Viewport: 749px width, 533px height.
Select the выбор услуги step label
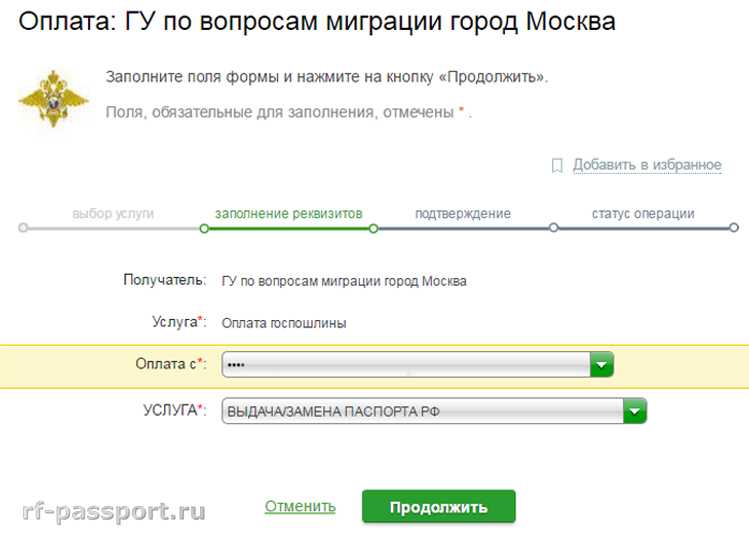(x=113, y=213)
